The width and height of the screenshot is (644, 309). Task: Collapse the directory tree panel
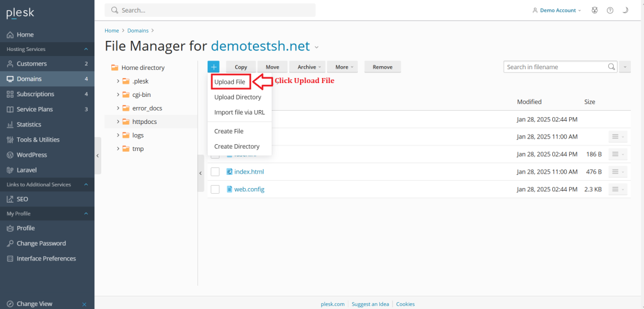[x=201, y=174]
